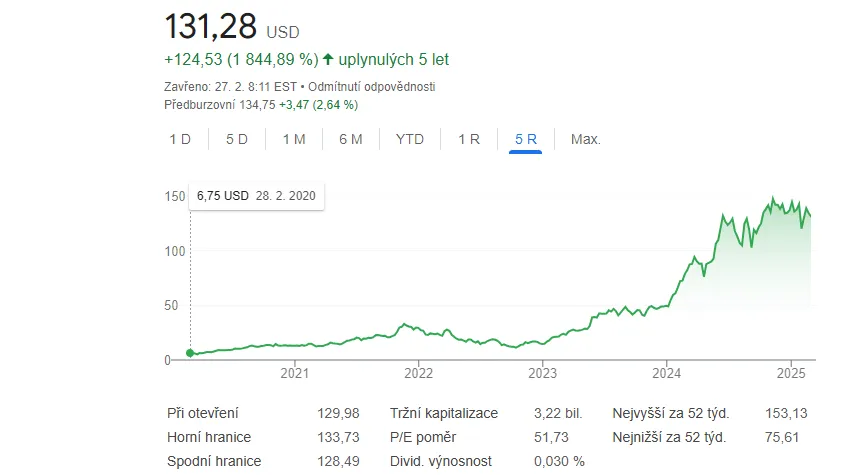Image resolution: width=862 pixels, height=475 pixels.
Task: Open the Odmítnutí odpovědnosti link
Action: (378, 87)
